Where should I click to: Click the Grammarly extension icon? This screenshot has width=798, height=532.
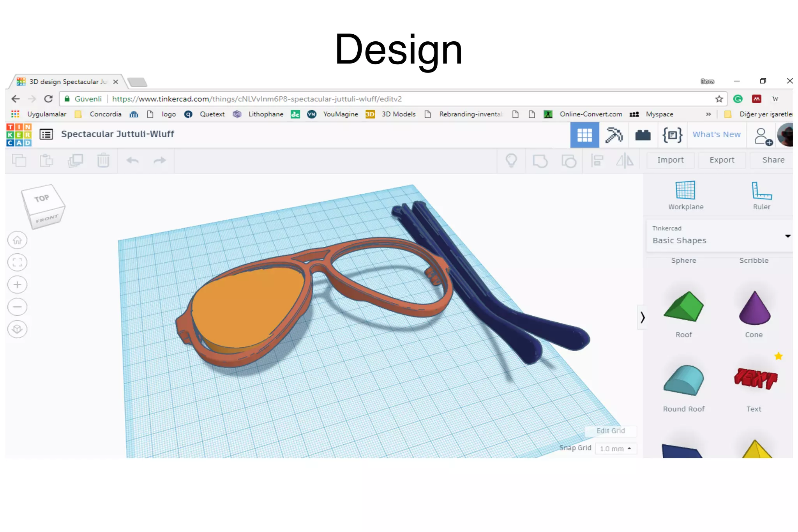(738, 99)
